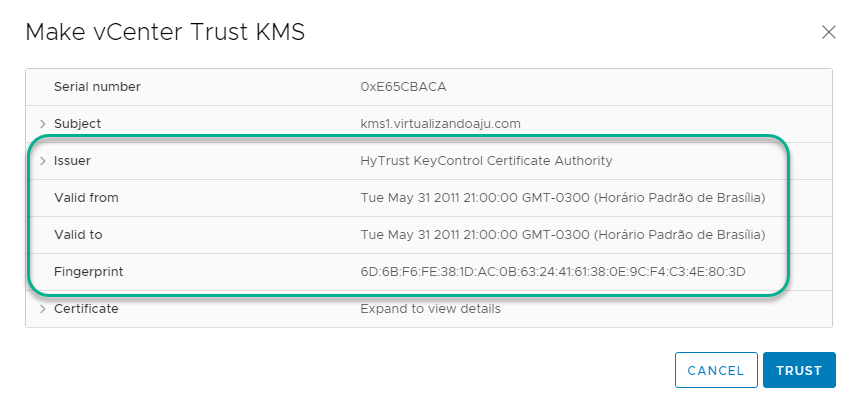The width and height of the screenshot is (856, 409).
Task: Close the Make vCenter Trust KMS dialog
Action: [828, 32]
